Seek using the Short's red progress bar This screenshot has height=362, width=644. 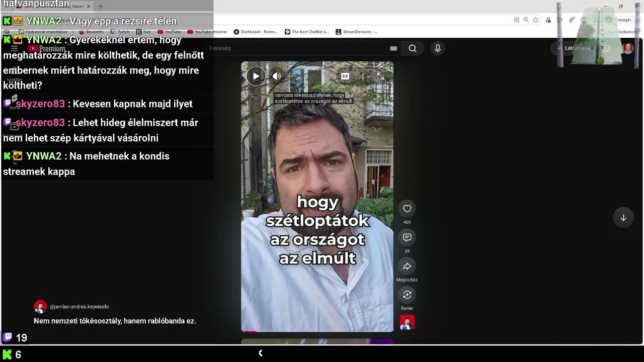click(x=317, y=331)
